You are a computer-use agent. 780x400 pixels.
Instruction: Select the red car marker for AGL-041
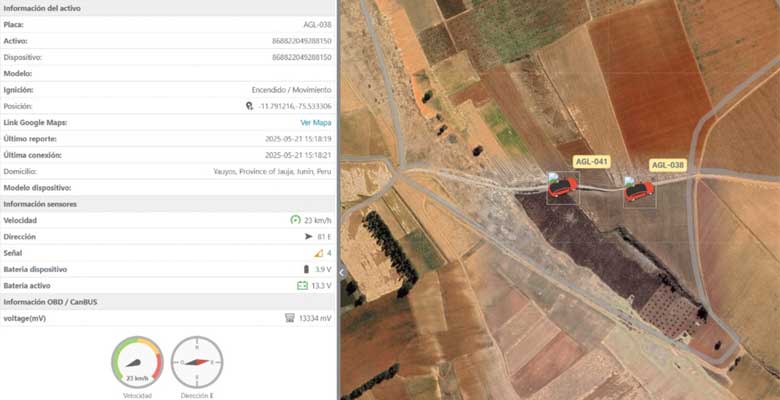pos(562,186)
